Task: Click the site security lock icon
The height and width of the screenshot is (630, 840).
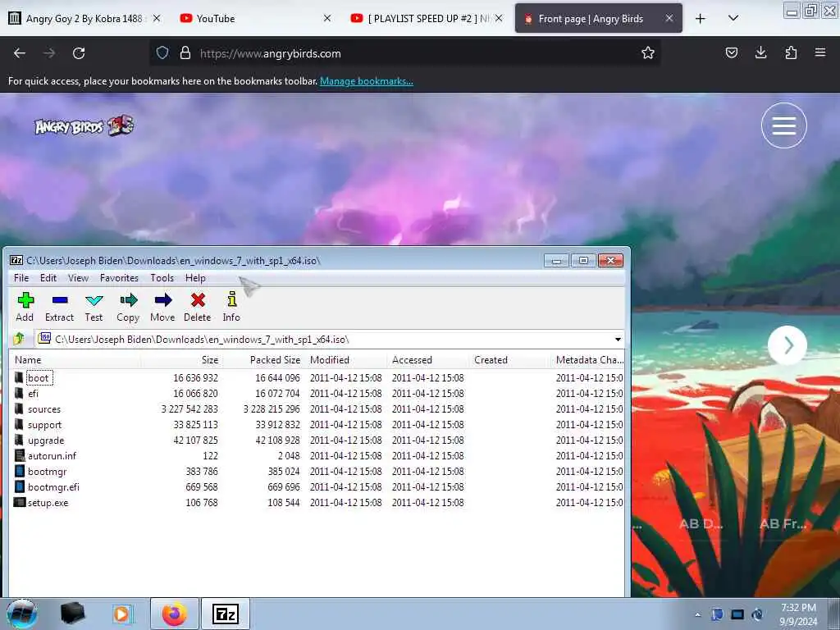Action: 185,52
